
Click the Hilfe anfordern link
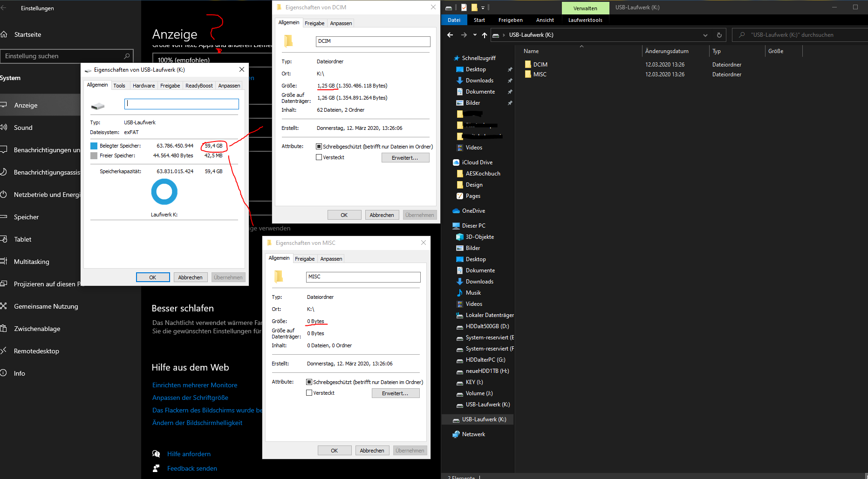[189, 454]
